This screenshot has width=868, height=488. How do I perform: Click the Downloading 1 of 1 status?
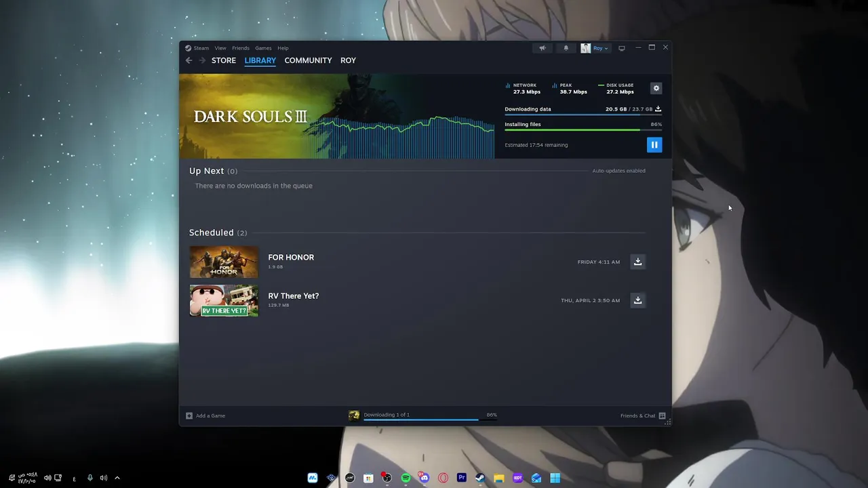click(x=387, y=415)
